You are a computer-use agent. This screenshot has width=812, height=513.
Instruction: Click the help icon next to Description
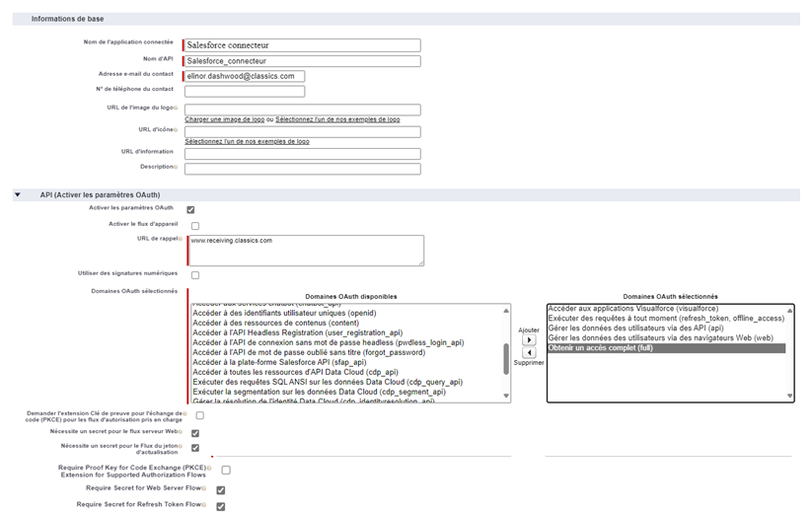click(176, 167)
